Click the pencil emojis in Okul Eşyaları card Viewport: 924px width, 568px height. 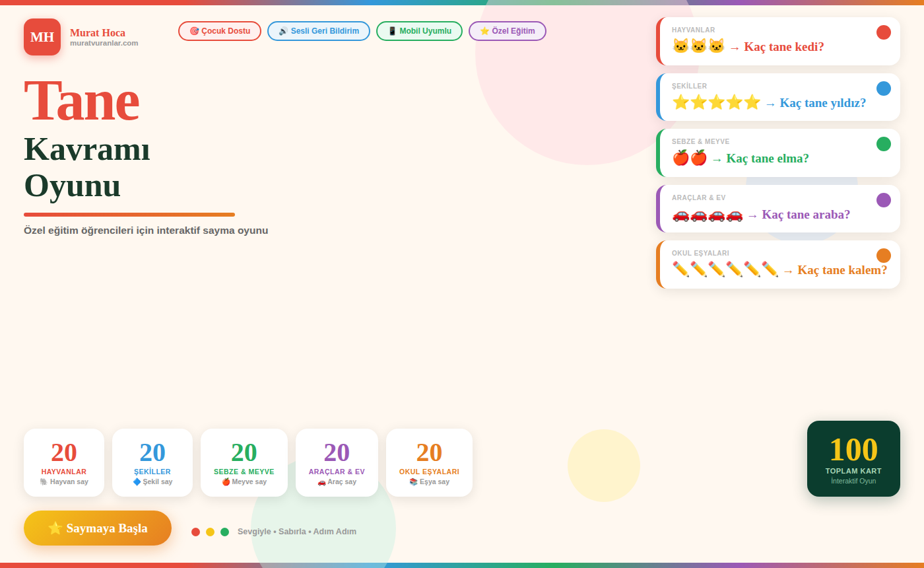tap(725, 269)
